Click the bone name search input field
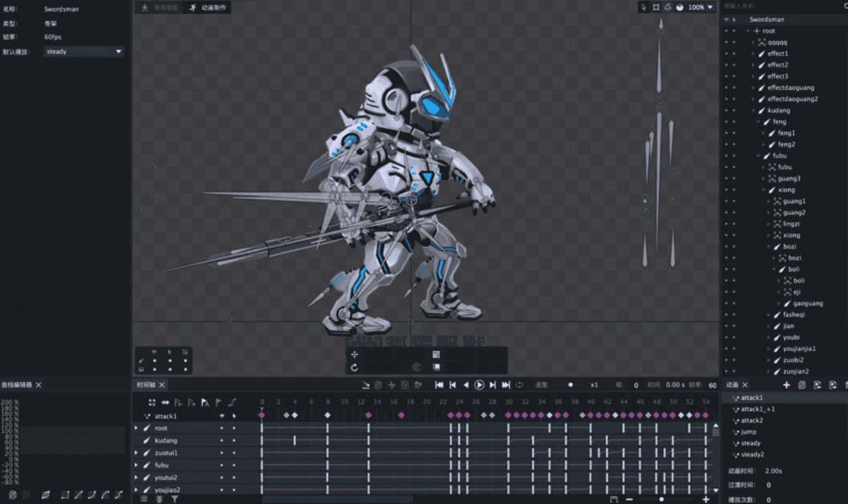This screenshot has height=504, width=848. pyautogui.click(x=780, y=6)
